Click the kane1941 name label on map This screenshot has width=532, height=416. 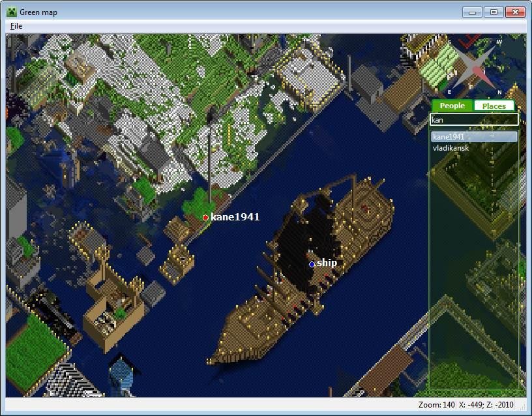click(235, 217)
